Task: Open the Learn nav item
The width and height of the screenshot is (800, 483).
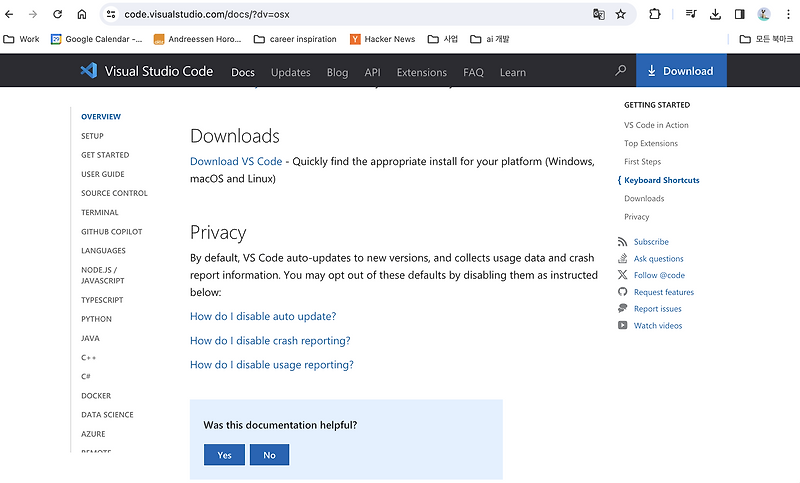Action: coord(513,72)
